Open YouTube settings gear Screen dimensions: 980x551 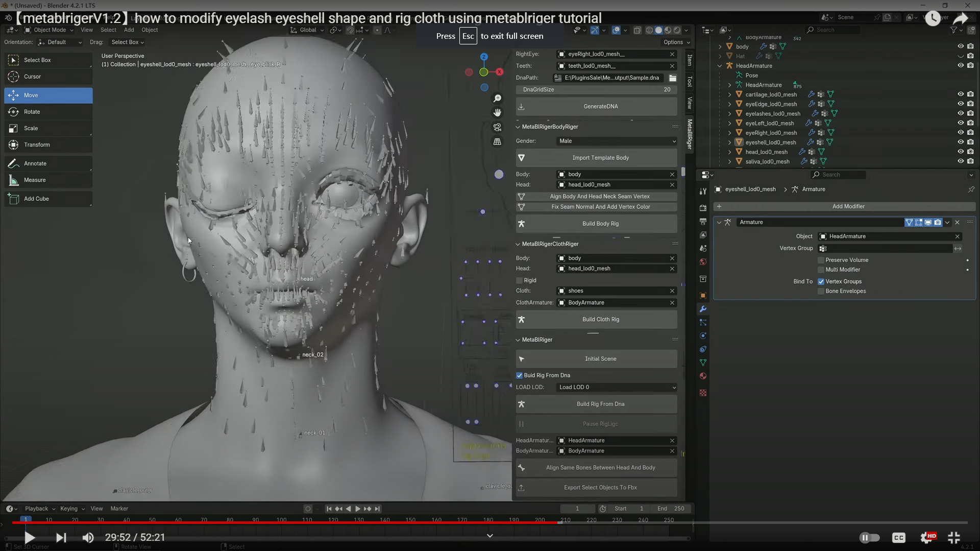tap(927, 537)
